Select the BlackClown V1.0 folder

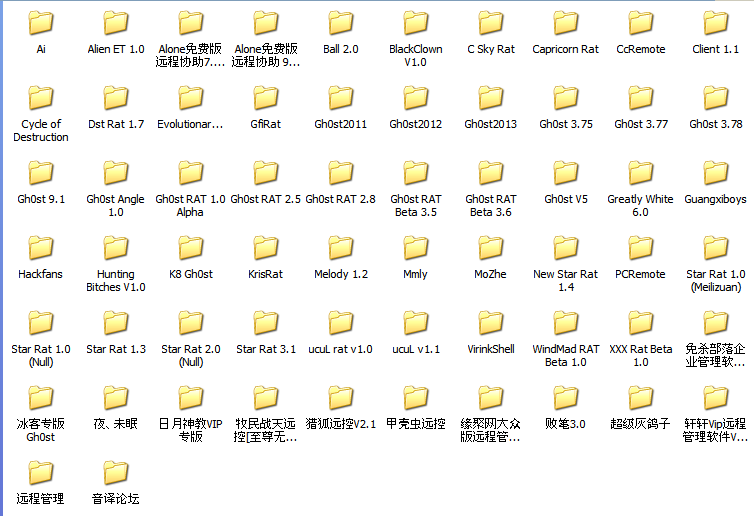tap(416, 24)
